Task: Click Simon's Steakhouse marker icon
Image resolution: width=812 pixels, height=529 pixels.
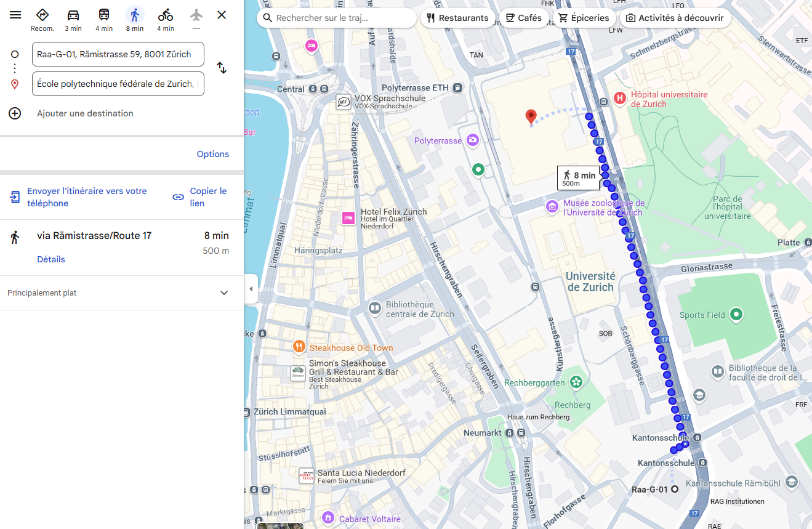Action: coord(298,373)
